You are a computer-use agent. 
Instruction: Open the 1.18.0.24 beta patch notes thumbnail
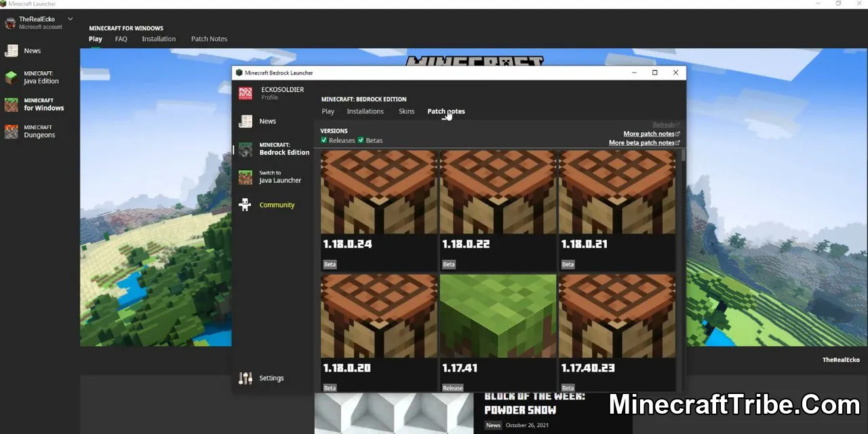click(379, 192)
